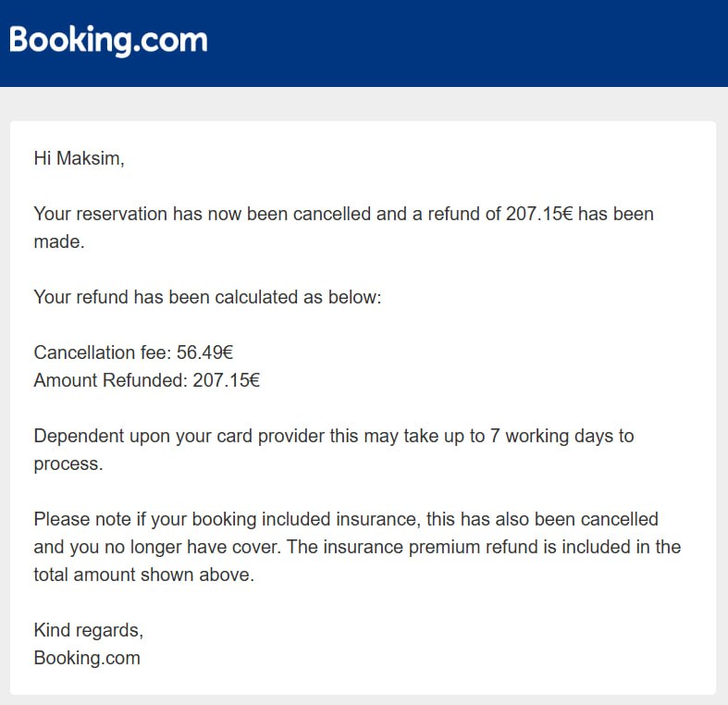Click the Booking.com logo in header
Viewport: 728px width, 705px height.
click(x=108, y=41)
